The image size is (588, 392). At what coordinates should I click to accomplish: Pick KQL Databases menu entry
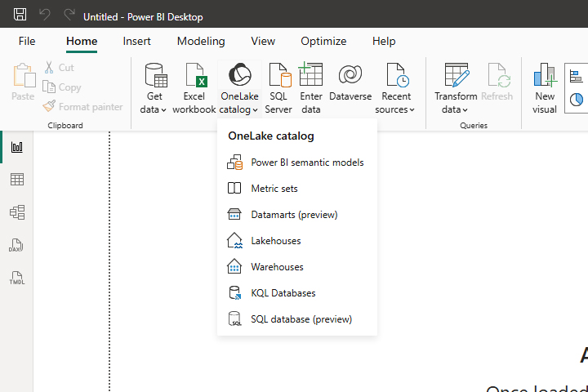pos(283,293)
